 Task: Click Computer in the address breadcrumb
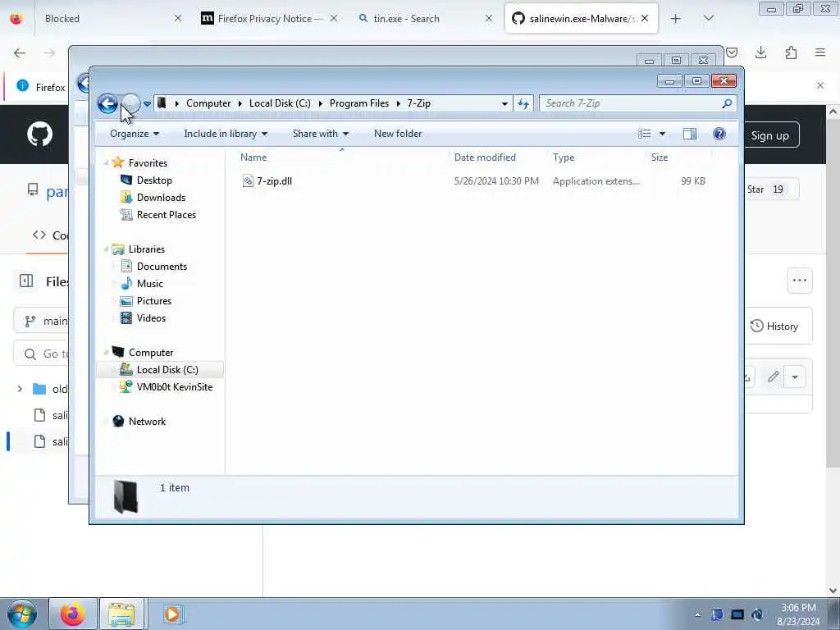pyautogui.click(x=208, y=103)
